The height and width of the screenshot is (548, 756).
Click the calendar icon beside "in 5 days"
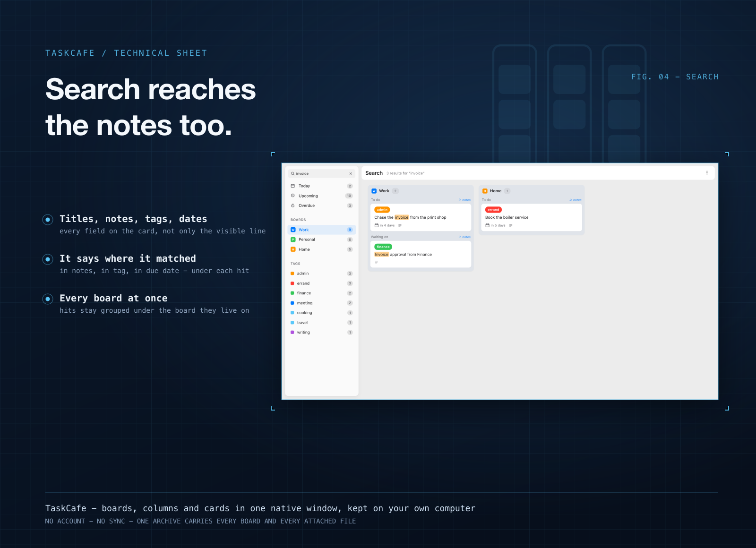488,225
